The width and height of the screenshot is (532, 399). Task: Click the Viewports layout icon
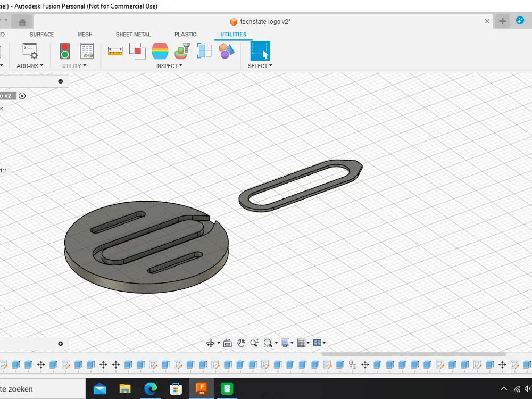point(317,343)
